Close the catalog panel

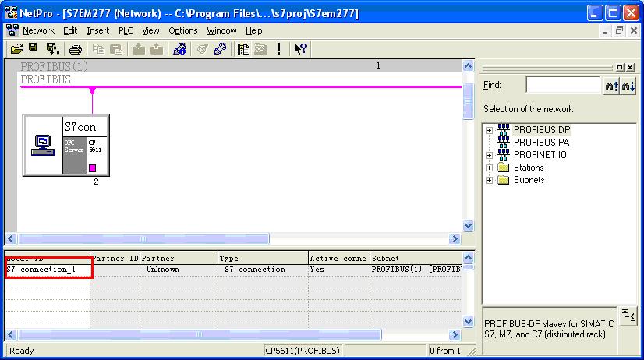coord(631,67)
